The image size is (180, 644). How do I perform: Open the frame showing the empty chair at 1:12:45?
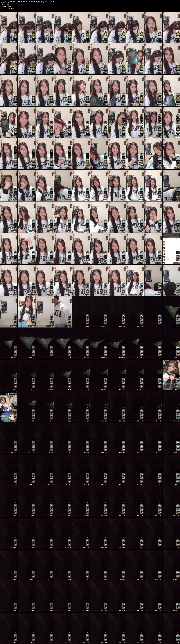click(x=171, y=280)
